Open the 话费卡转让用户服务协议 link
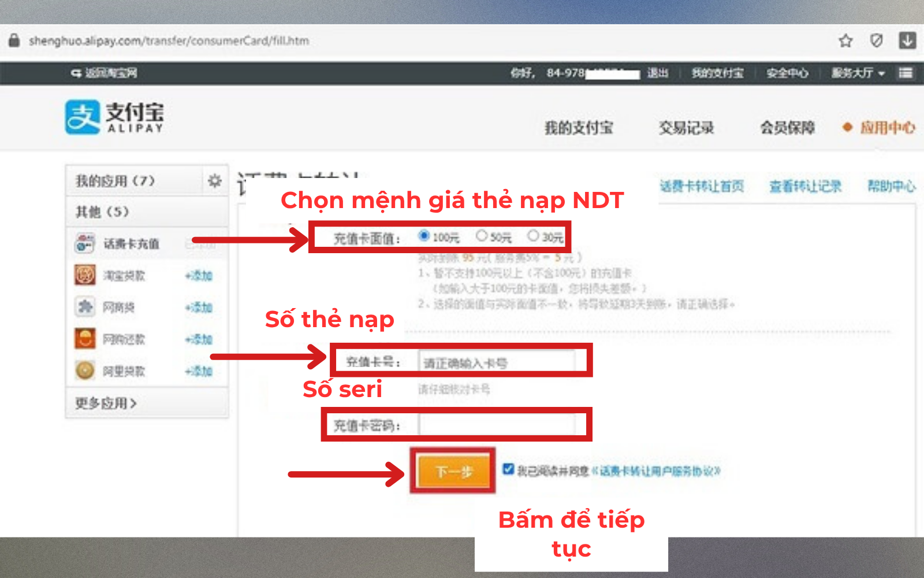Viewport: 924px width, 578px height. 657,471
